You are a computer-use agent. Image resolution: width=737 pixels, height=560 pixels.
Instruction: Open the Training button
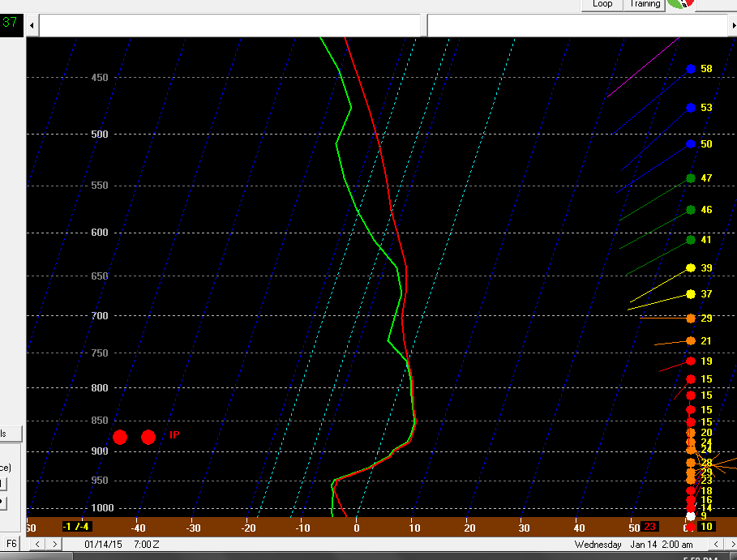(645, 5)
